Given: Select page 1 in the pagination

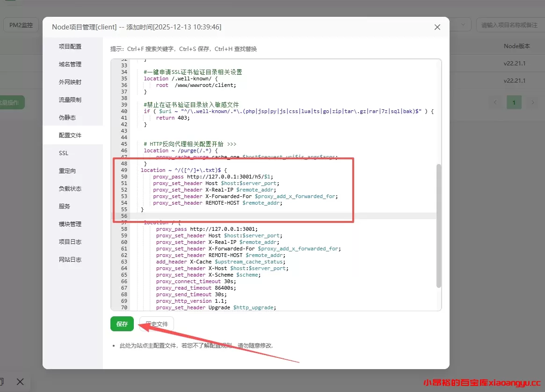Looking at the screenshot, I should tap(514, 101).
